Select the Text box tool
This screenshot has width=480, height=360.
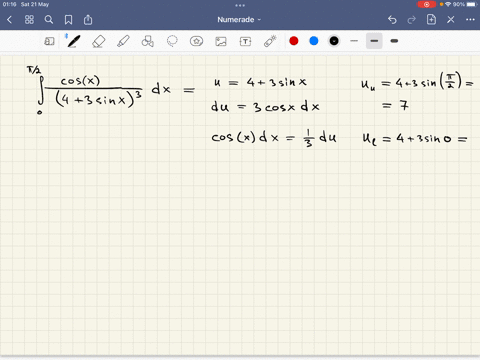[245, 41]
